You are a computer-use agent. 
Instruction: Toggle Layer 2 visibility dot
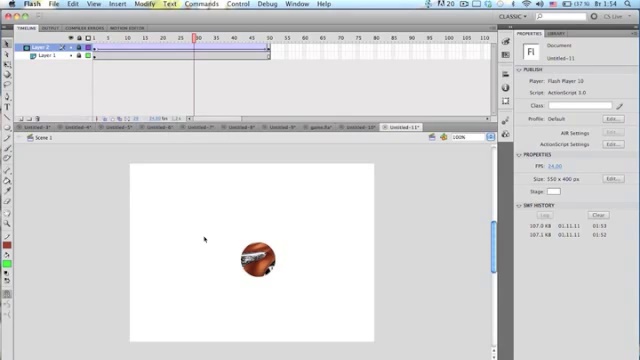coord(71,48)
